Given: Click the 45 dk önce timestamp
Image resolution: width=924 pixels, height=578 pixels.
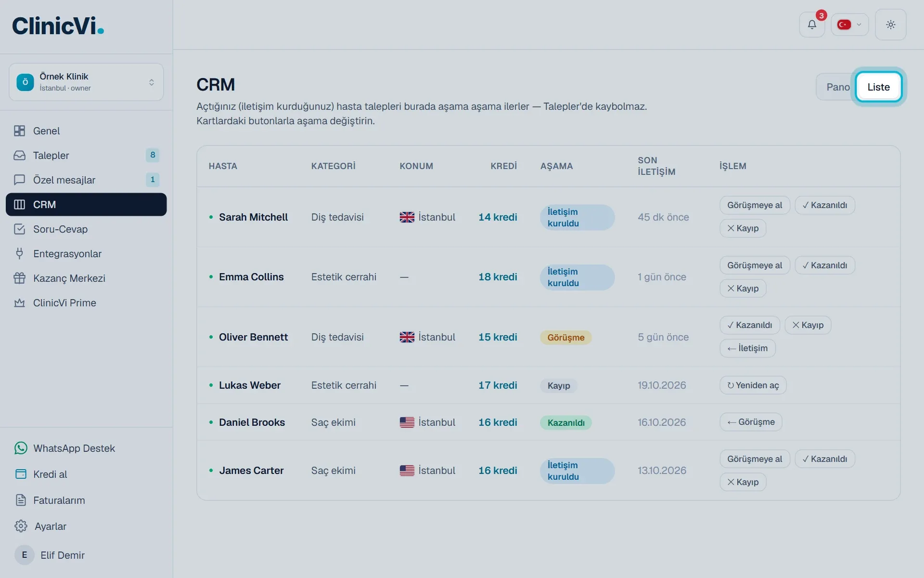Looking at the screenshot, I should (663, 217).
